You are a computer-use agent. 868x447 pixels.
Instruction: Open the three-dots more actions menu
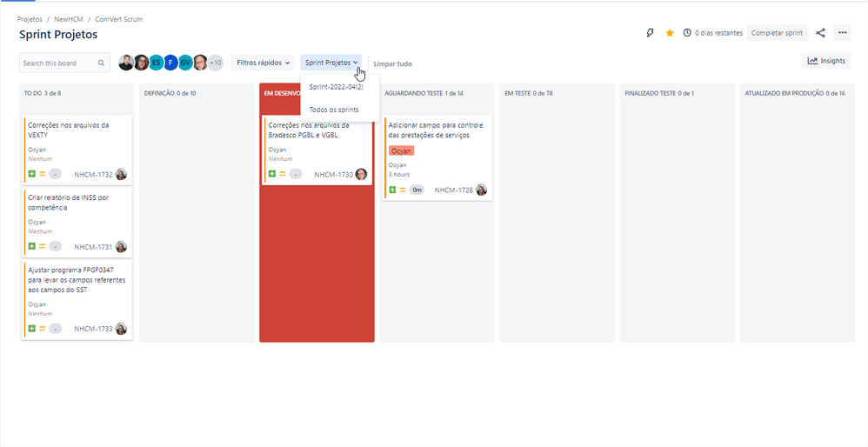[x=843, y=33]
